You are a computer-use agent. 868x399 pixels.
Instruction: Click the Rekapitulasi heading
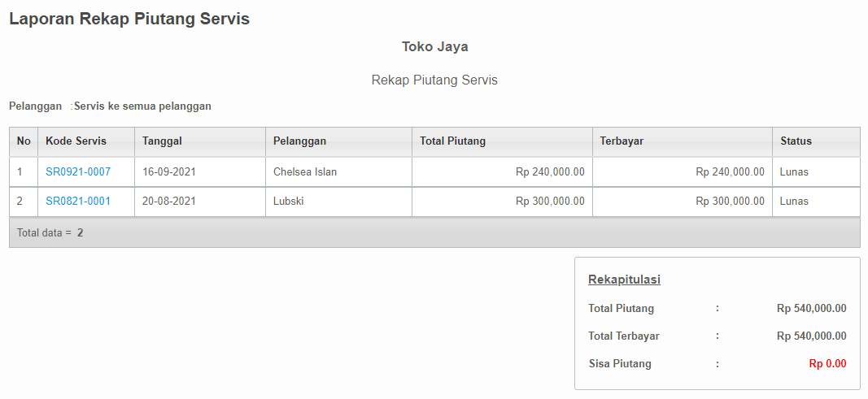click(624, 280)
